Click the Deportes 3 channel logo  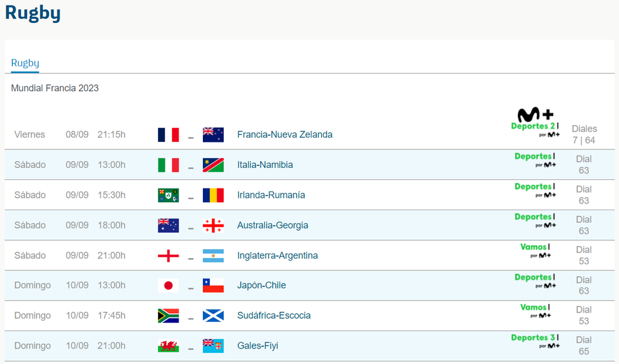click(x=535, y=341)
